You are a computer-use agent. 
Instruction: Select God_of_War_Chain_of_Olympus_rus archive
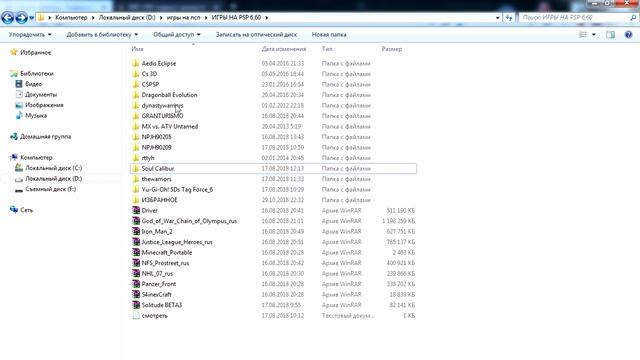click(189, 221)
